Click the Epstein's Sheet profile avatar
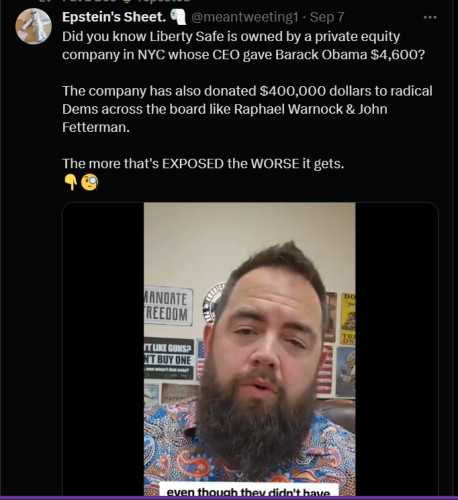Screen dimensions: 458x500 pos(33,26)
